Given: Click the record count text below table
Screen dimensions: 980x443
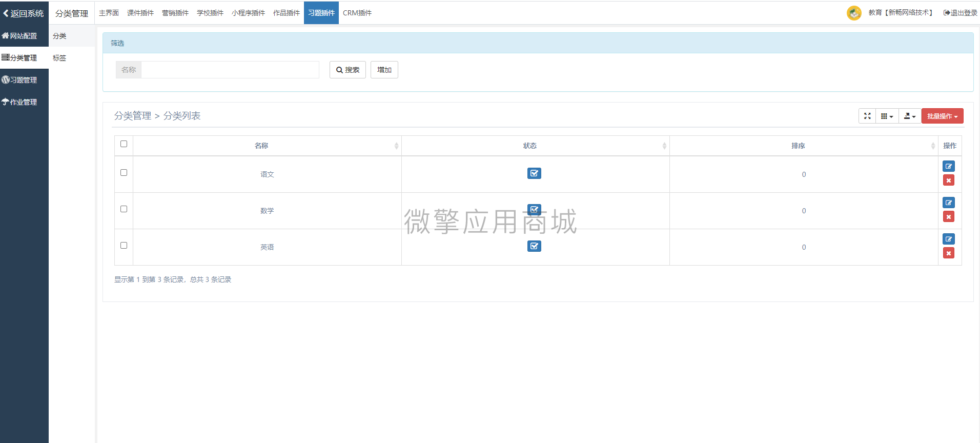Looking at the screenshot, I should [x=173, y=279].
